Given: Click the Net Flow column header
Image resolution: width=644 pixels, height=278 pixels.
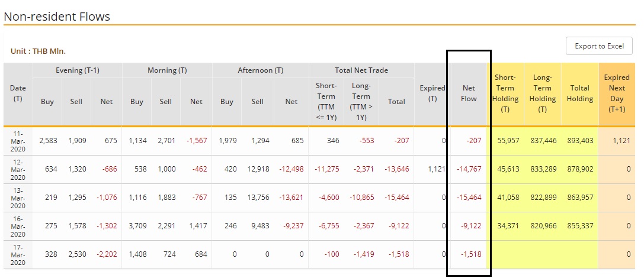Looking at the screenshot, I should click(x=469, y=93).
